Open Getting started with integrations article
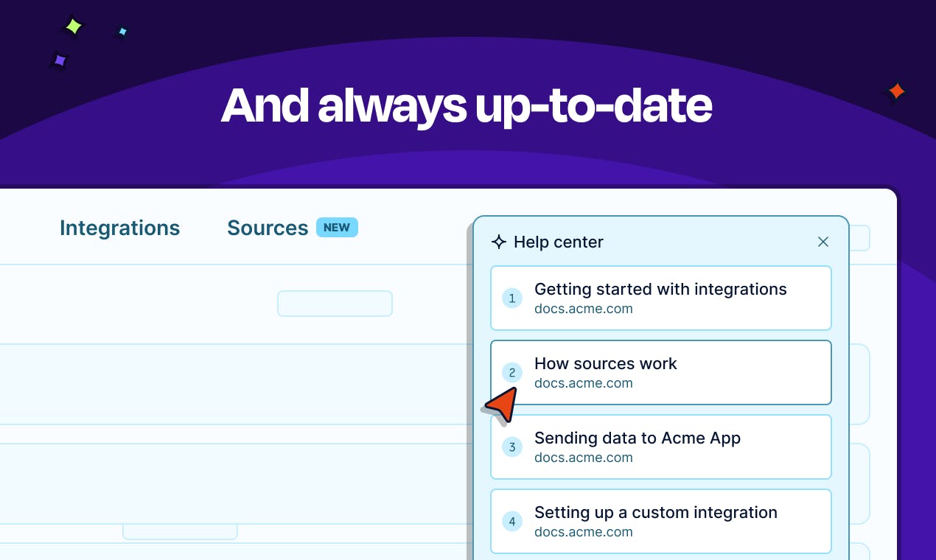Image resolution: width=936 pixels, height=560 pixels. pyautogui.click(x=661, y=298)
